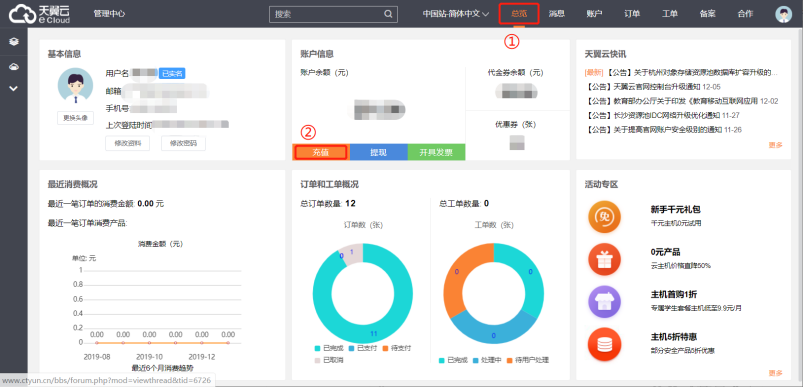
Task: Click the 更换头像 button
Action: (x=75, y=118)
